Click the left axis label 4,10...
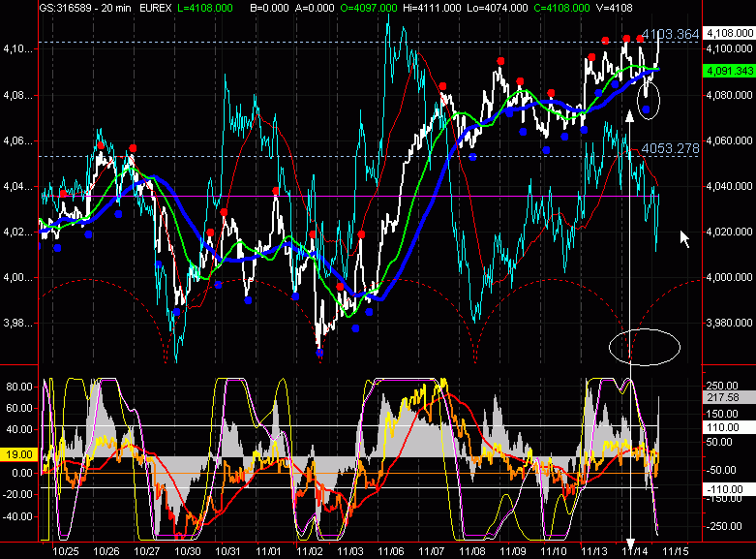This screenshot has width=756, height=559. (18, 48)
